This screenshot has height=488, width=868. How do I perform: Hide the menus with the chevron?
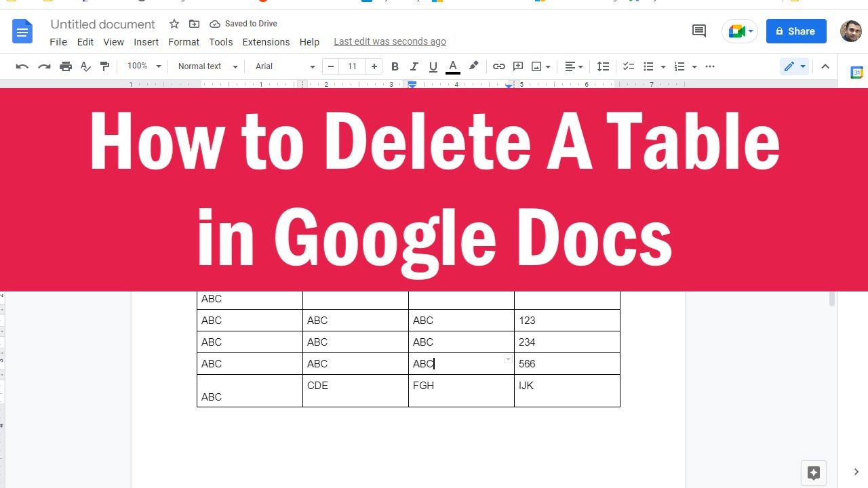tap(825, 66)
